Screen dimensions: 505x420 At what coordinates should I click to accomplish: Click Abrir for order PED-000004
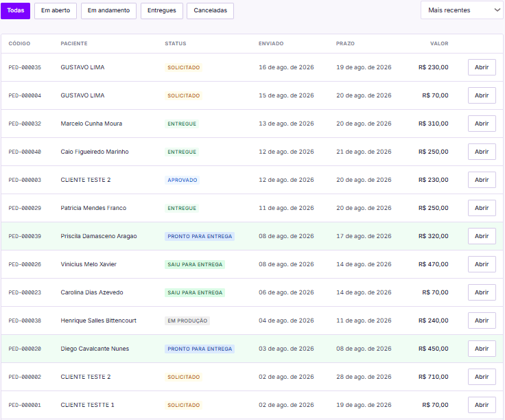click(x=482, y=95)
